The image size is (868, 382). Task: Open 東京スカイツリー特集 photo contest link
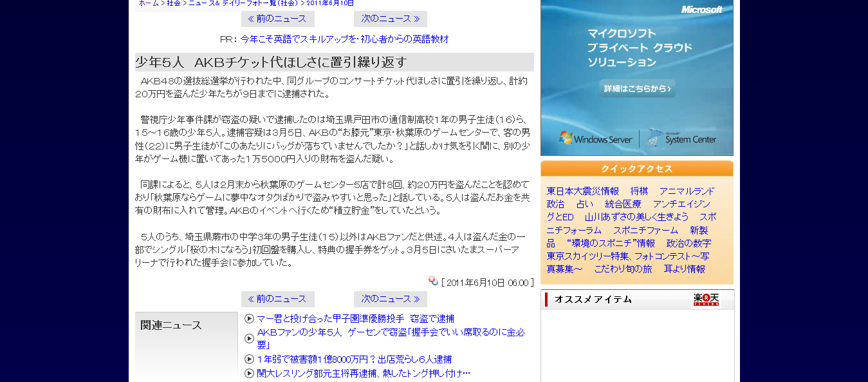[x=629, y=262]
